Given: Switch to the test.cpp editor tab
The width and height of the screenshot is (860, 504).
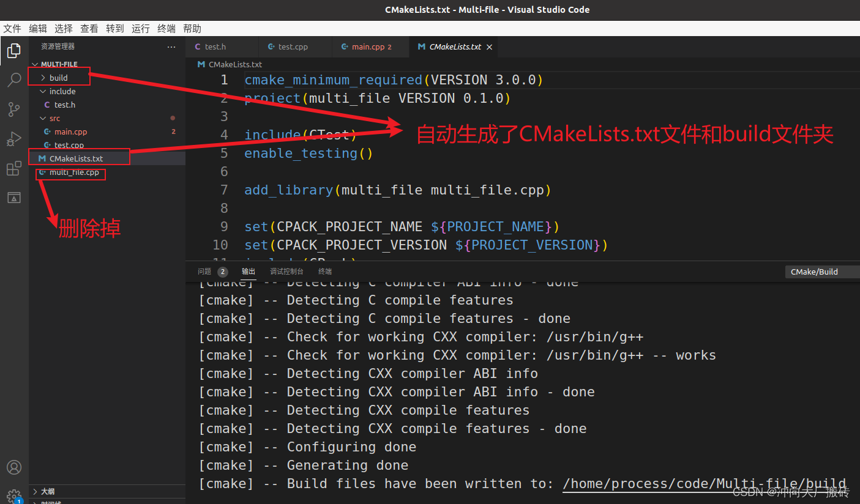Looking at the screenshot, I should (295, 47).
